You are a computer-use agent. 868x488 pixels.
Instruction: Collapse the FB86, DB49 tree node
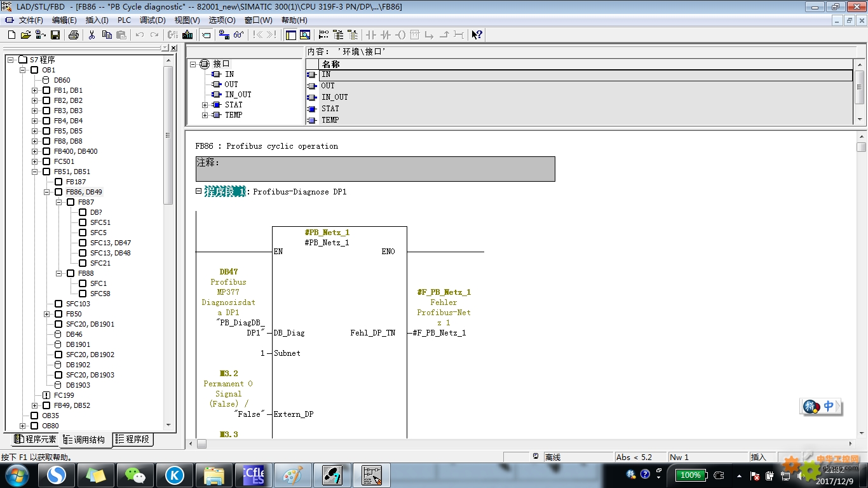pyautogui.click(x=46, y=192)
